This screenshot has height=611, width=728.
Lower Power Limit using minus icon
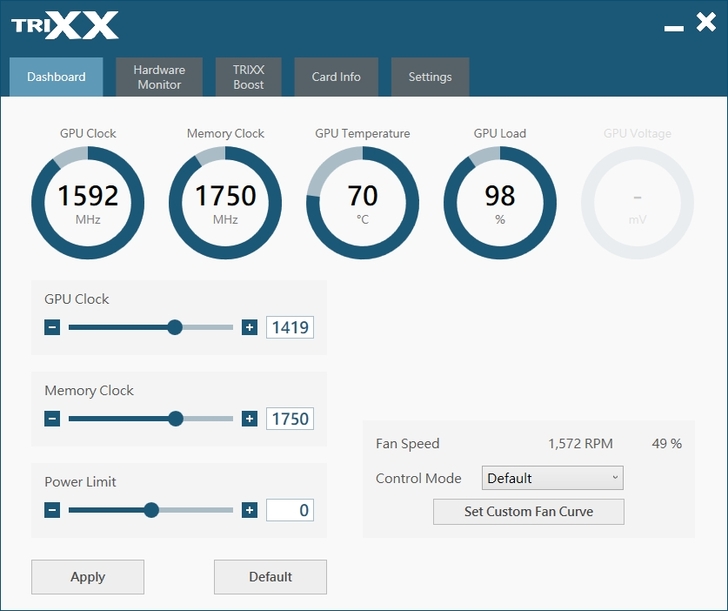(x=52, y=510)
